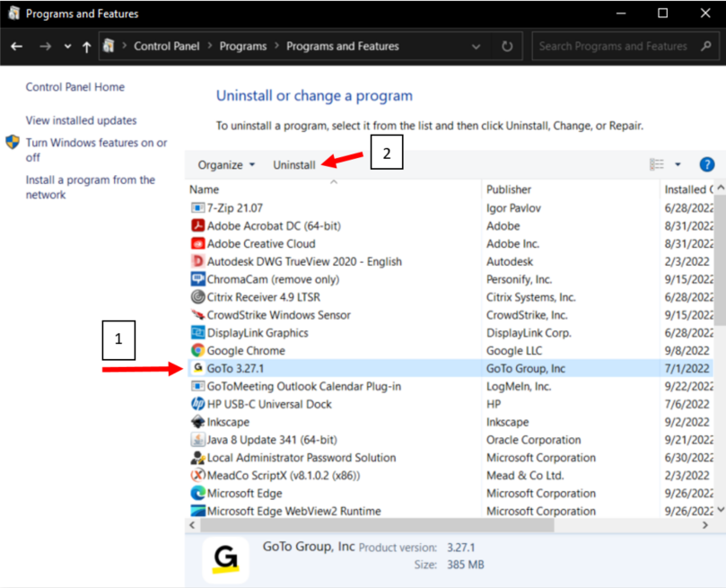The width and height of the screenshot is (726, 588).
Task: Click the DisplayLink Graphics icon
Action: 197,333
